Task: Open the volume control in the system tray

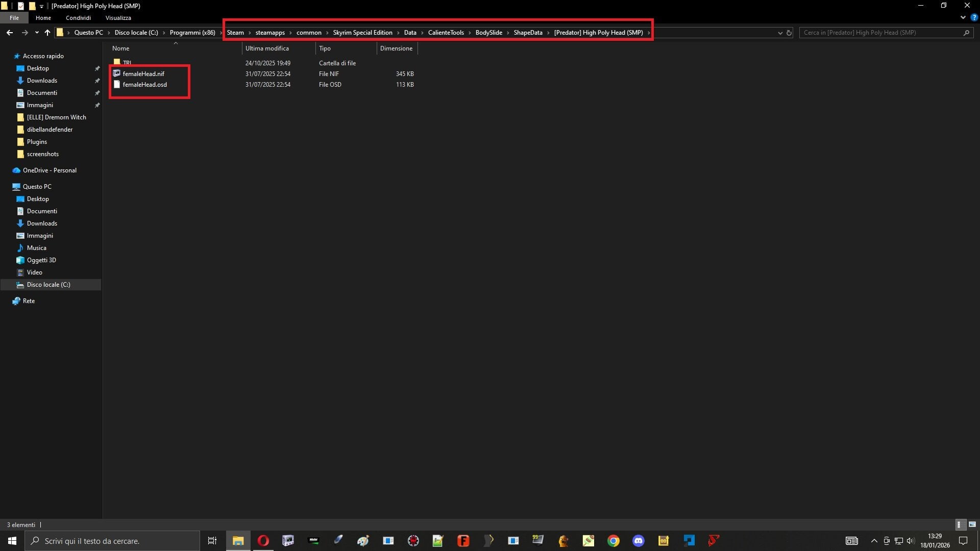Action: click(x=911, y=541)
